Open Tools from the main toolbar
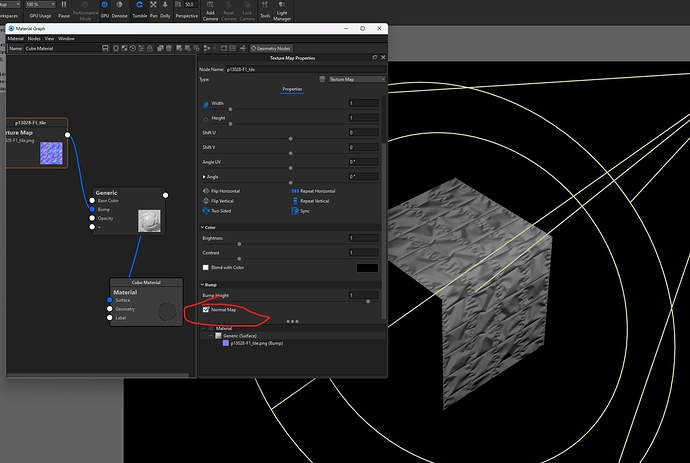Image resolution: width=690 pixels, height=463 pixels. (265, 10)
